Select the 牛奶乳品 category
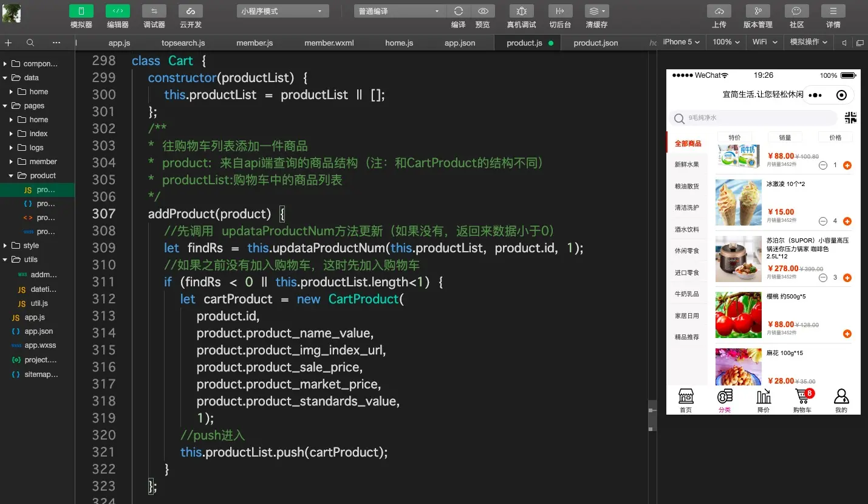Viewport: 868px width, 504px height. 687,294
